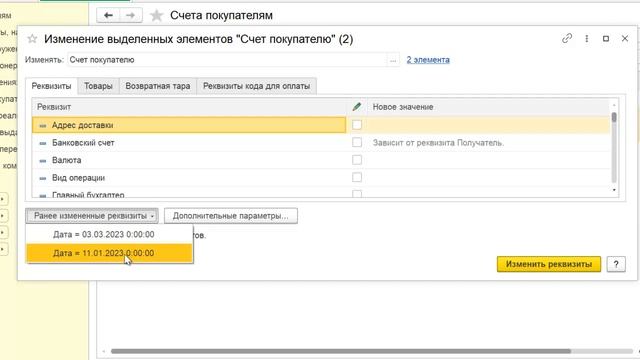Open Реквизиты кода для оплаты tab
This screenshot has width=640, height=360.
point(256,86)
